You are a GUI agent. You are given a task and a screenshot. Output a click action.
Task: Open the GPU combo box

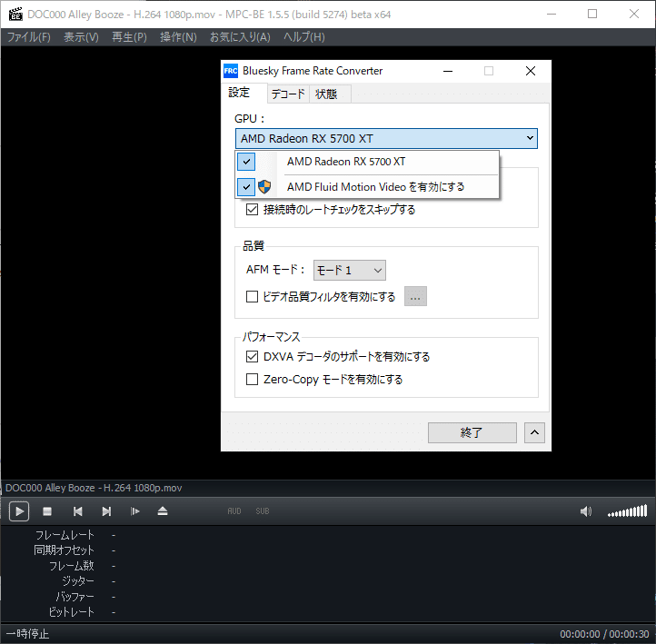(386, 138)
